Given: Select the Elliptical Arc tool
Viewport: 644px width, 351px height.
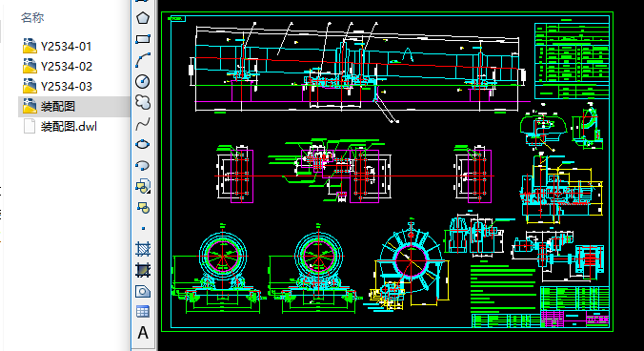Looking at the screenshot, I should [143, 165].
